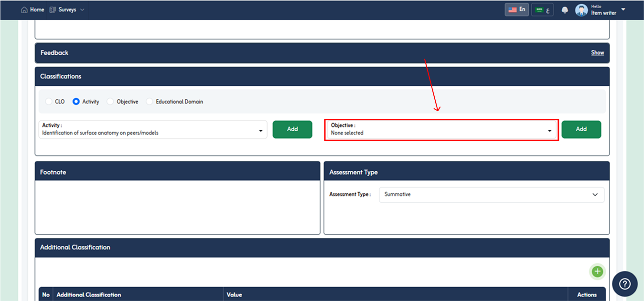This screenshot has height=301, width=644.
Task: Open the Home page from the navbar
Action: [32, 10]
